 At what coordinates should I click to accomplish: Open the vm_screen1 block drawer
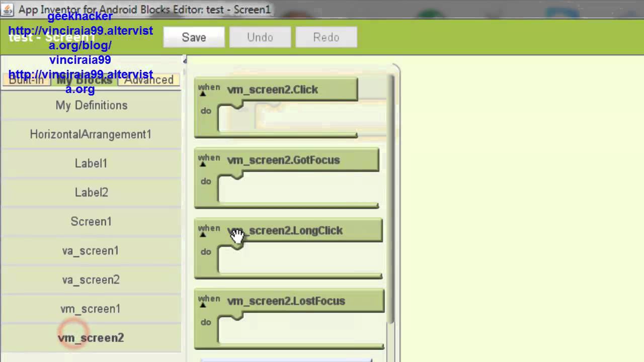[x=91, y=309]
